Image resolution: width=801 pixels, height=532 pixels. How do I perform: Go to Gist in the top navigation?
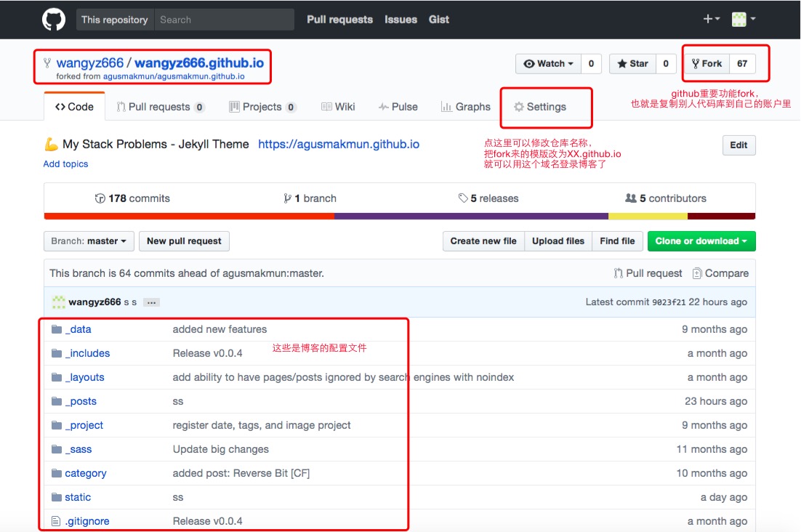(439, 20)
